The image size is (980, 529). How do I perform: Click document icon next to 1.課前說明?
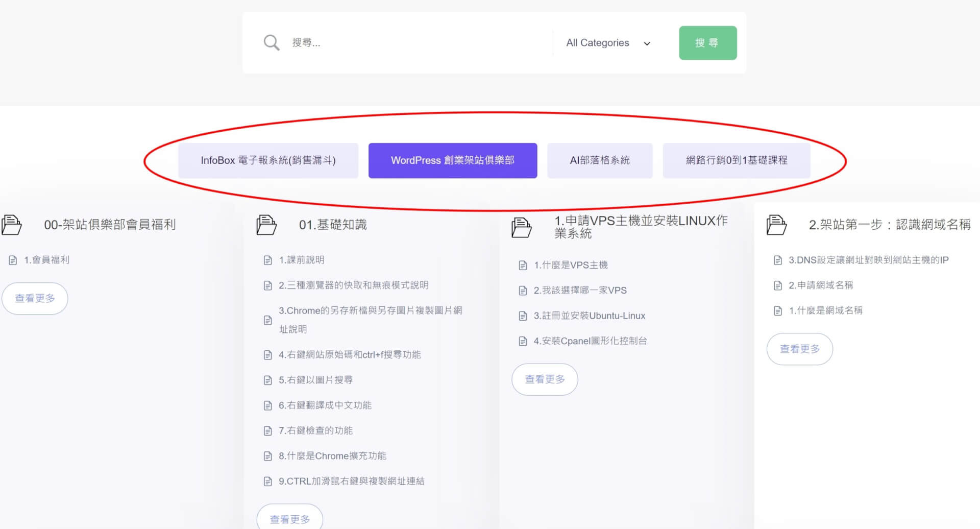[x=267, y=260]
